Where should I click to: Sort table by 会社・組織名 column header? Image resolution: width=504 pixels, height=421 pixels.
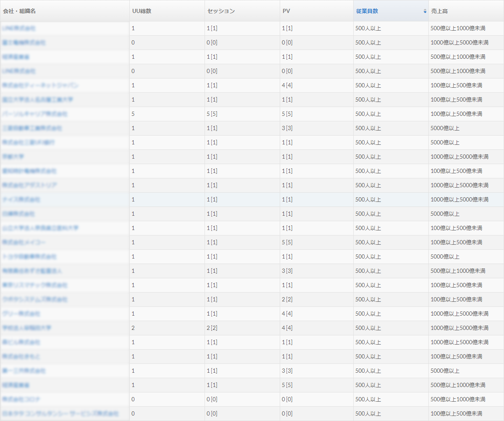pos(19,11)
